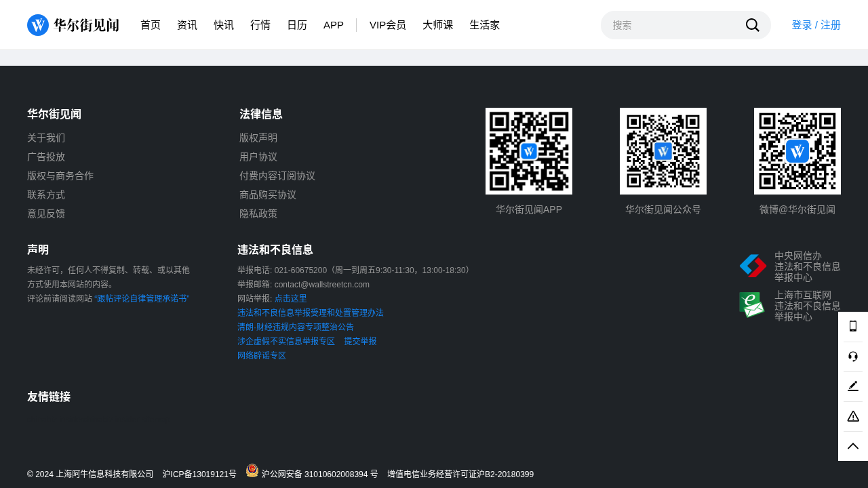Click the pencil feedback icon
Screen dimensions: 868x488
853,386
